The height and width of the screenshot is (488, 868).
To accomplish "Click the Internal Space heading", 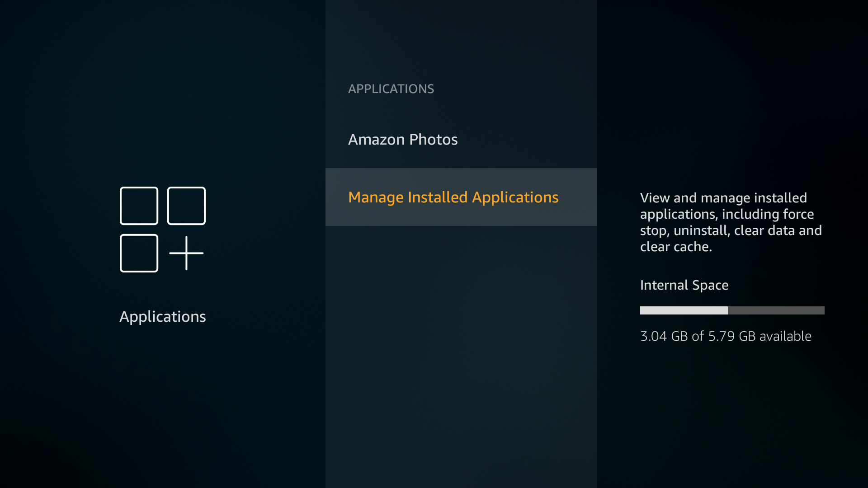I will pyautogui.click(x=684, y=285).
